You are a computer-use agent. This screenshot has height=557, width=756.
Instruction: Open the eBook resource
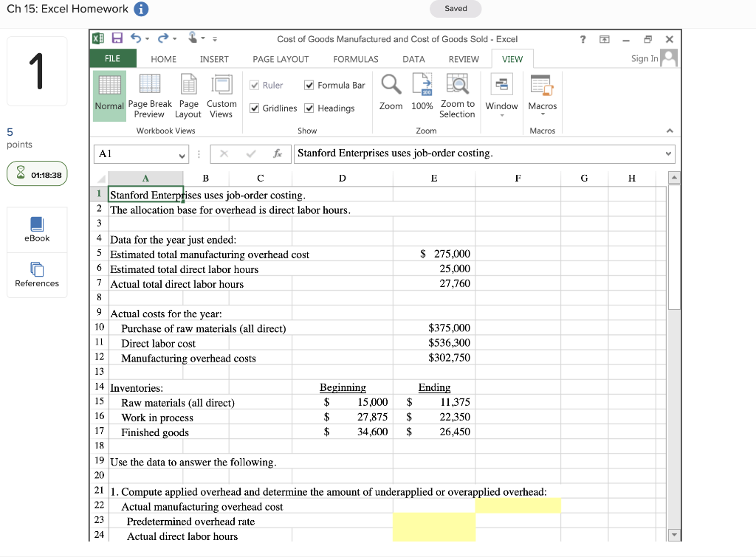(37, 229)
